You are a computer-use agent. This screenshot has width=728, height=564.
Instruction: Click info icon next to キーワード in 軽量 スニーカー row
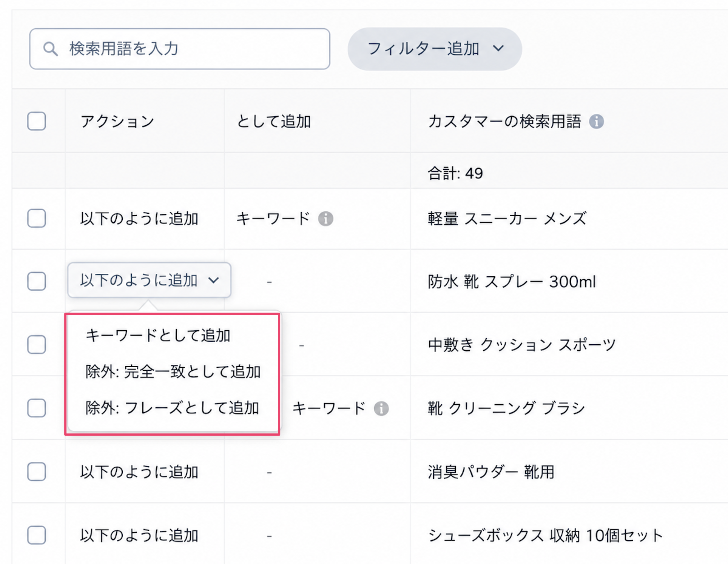(x=325, y=219)
